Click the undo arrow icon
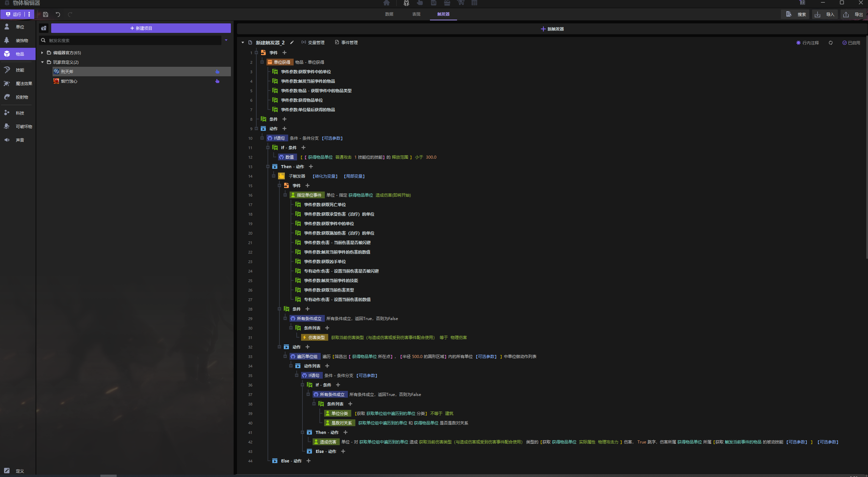Image resolution: width=868 pixels, height=477 pixels. (58, 15)
